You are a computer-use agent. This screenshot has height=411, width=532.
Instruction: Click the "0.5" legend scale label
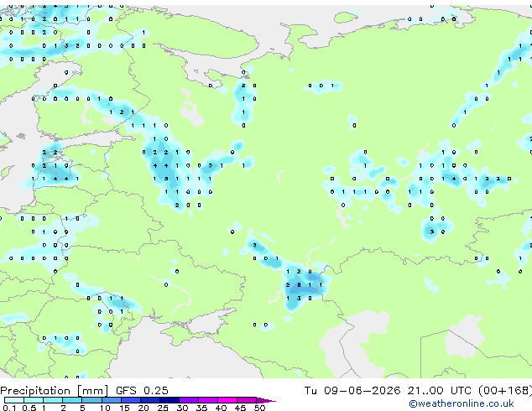29,408
